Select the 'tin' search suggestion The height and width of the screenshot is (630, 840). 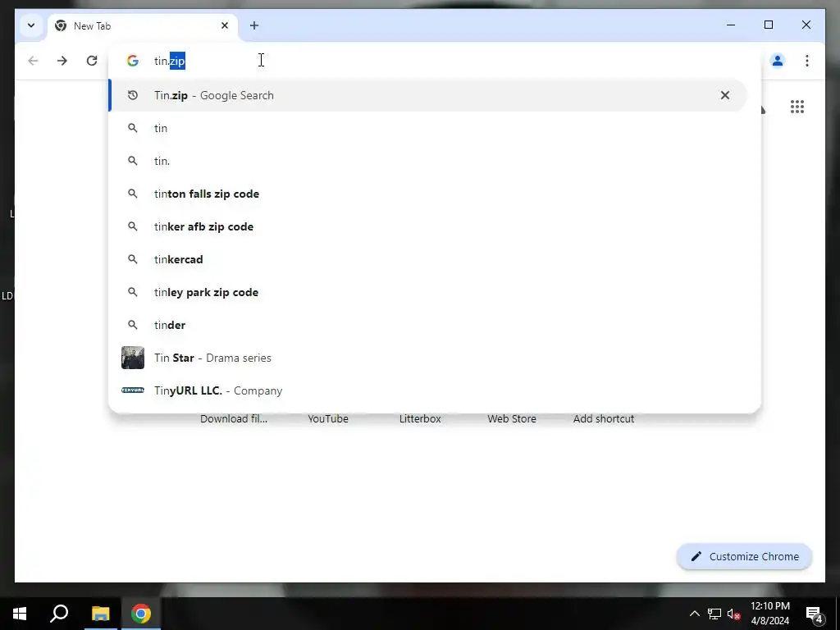pos(428,128)
